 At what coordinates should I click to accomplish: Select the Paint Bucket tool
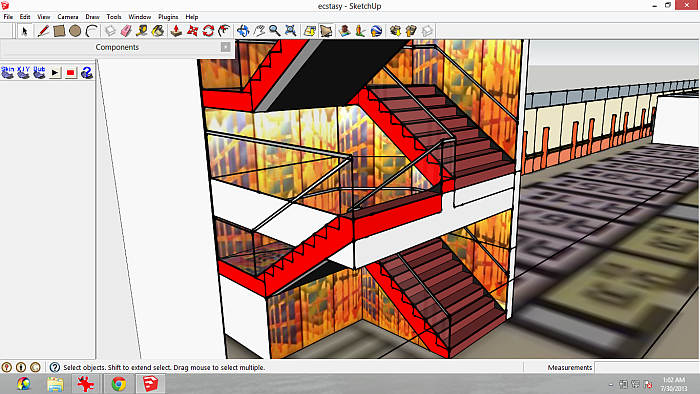pyautogui.click(x=158, y=31)
